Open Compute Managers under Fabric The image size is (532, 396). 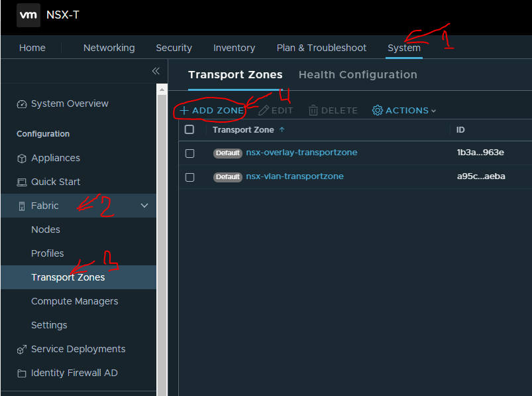pyautogui.click(x=75, y=301)
